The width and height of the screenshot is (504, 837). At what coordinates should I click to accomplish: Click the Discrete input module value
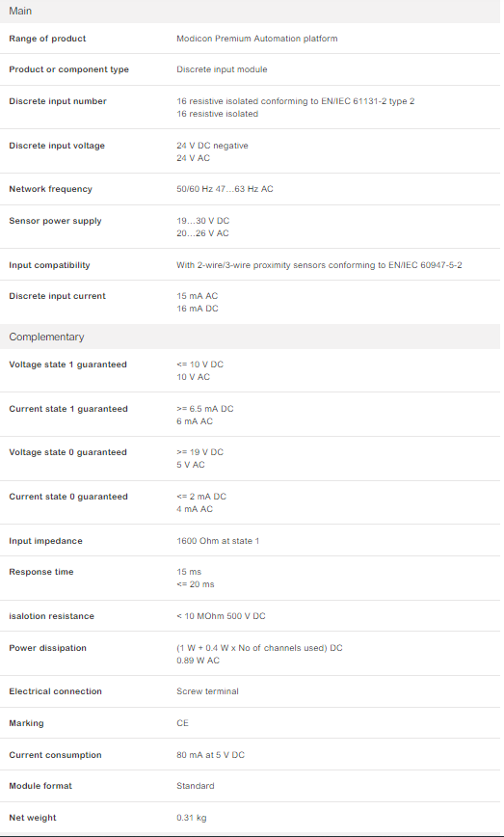click(x=222, y=69)
